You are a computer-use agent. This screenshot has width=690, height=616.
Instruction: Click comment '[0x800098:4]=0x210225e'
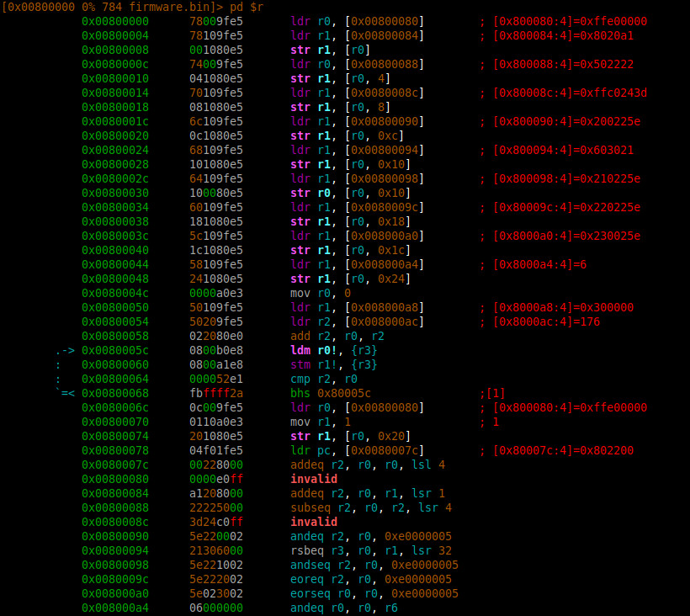click(567, 178)
